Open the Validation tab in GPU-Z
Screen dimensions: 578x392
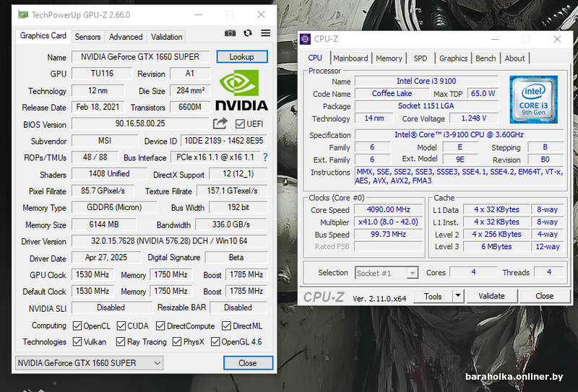[167, 37]
